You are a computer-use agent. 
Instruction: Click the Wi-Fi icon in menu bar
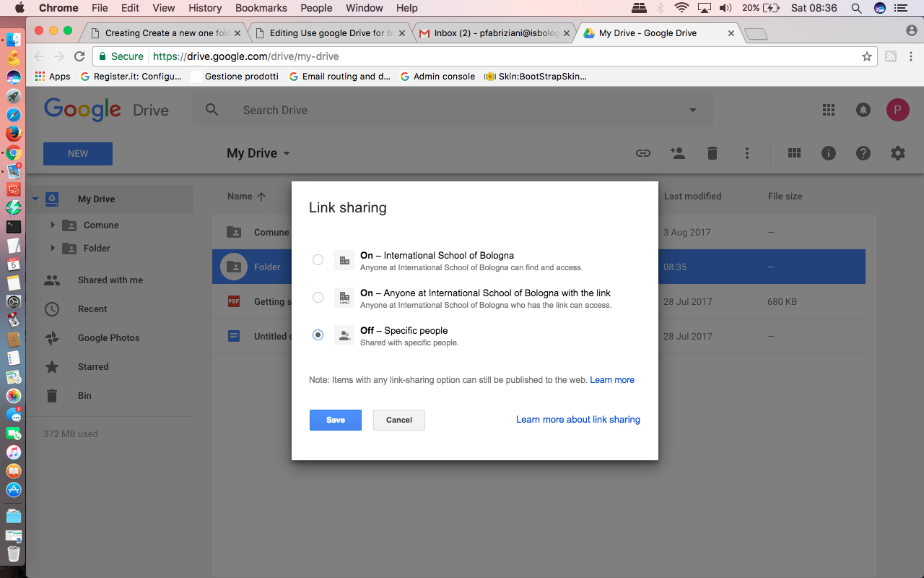[681, 8]
